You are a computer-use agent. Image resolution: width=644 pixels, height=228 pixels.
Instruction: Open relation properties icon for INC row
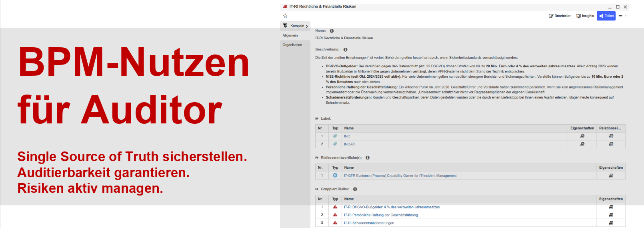611,136
